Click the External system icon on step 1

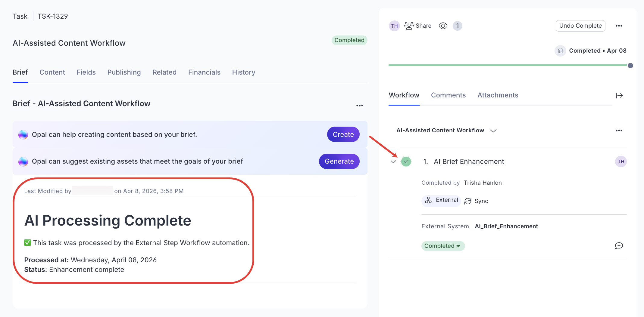[x=428, y=200]
